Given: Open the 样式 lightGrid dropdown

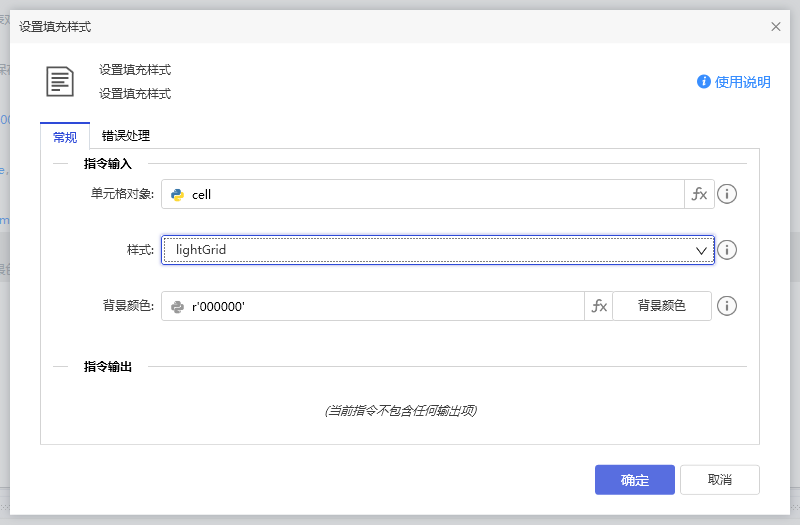Looking at the screenshot, I should [x=430, y=250].
